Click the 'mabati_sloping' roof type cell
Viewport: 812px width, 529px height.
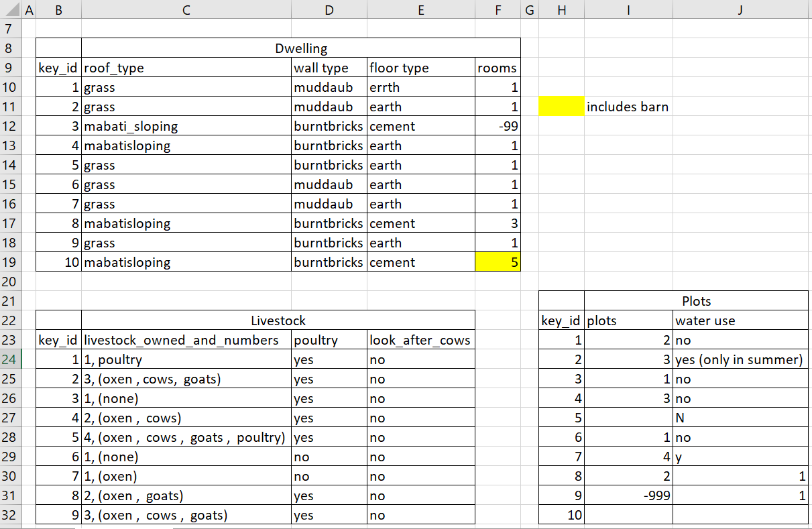[186, 126]
